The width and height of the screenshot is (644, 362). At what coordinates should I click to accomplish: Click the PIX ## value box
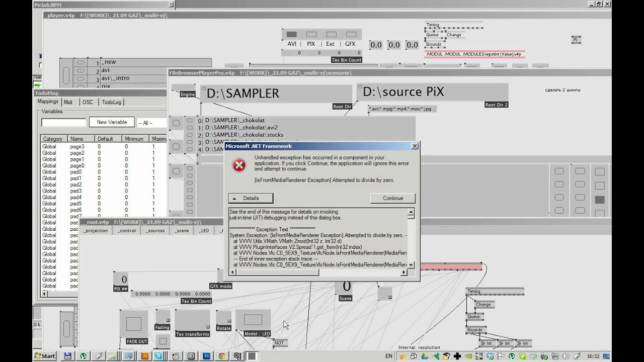pyautogui.click(x=121, y=280)
